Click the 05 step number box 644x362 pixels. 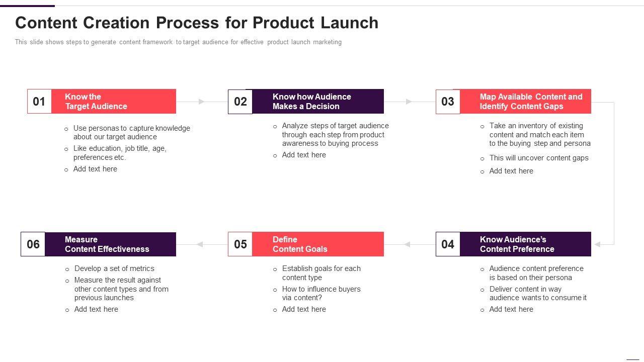[x=240, y=244]
